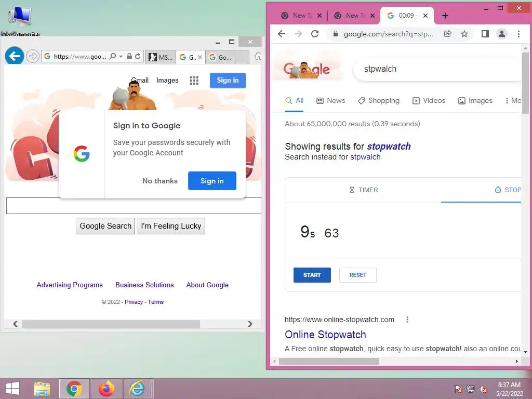532x399 pixels.
Task: Share this page icon in Chrome
Action: (x=447, y=34)
